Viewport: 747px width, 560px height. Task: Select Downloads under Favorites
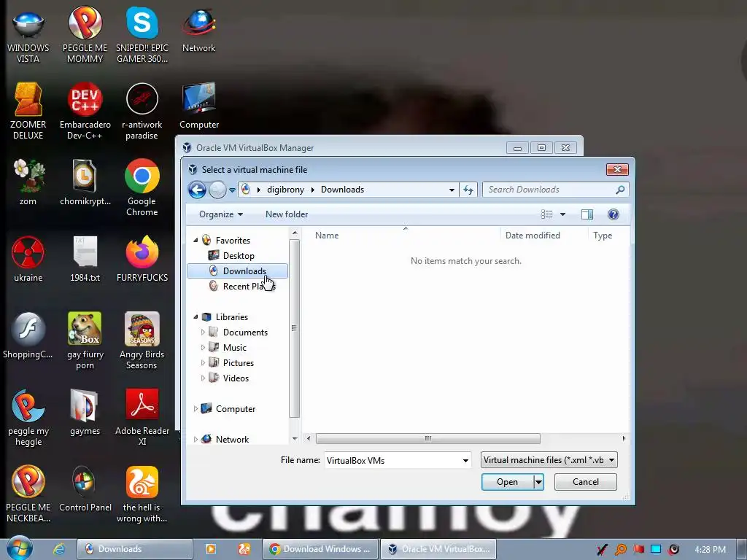237,271
